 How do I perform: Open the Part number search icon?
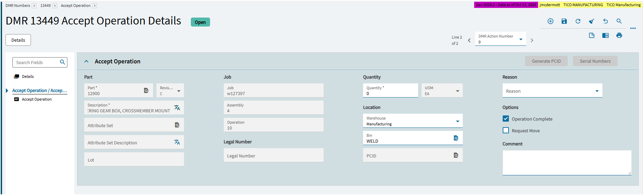(x=146, y=91)
